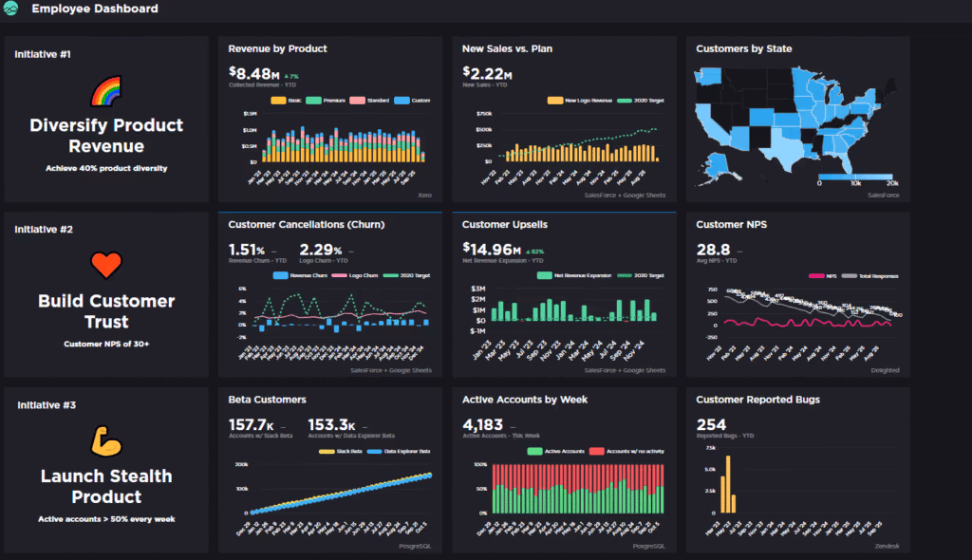Open the Customer NPS widget title
This screenshot has height=560, width=972.
point(732,225)
